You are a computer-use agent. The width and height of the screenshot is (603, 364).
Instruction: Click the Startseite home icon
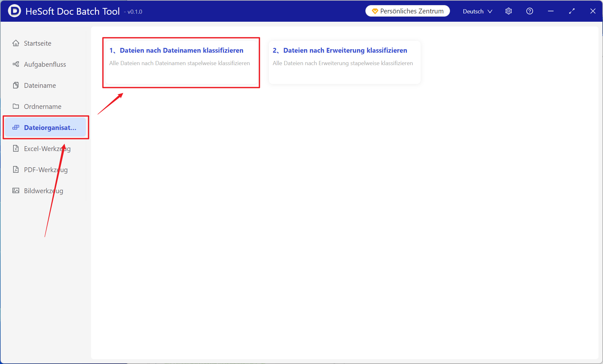[16, 43]
